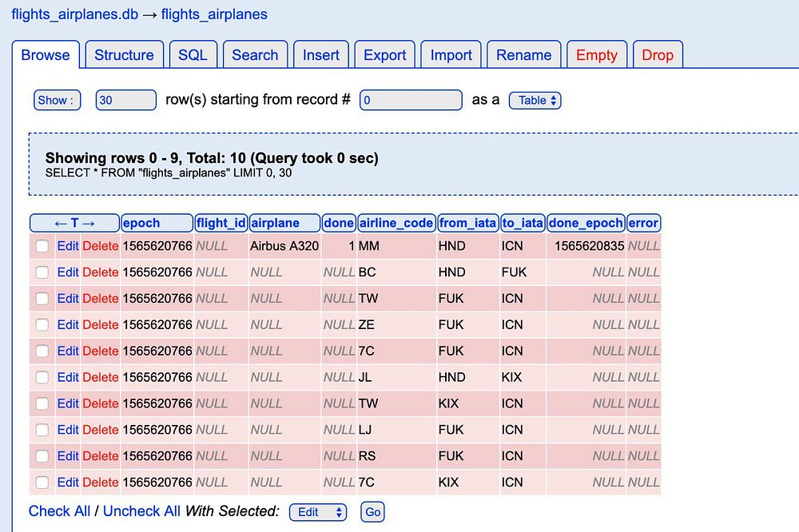Open the Export tab
The width and height of the screenshot is (799, 532).
(385, 55)
